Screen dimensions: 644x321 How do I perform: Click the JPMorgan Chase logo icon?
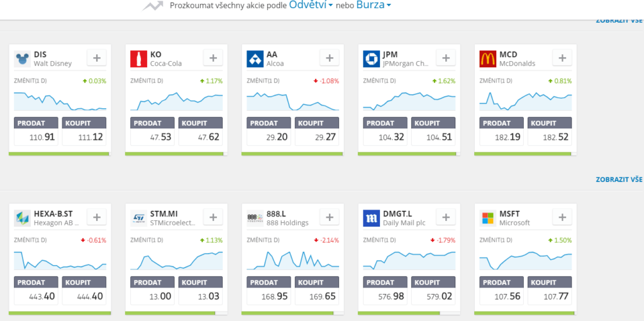click(x=372, y=59)
